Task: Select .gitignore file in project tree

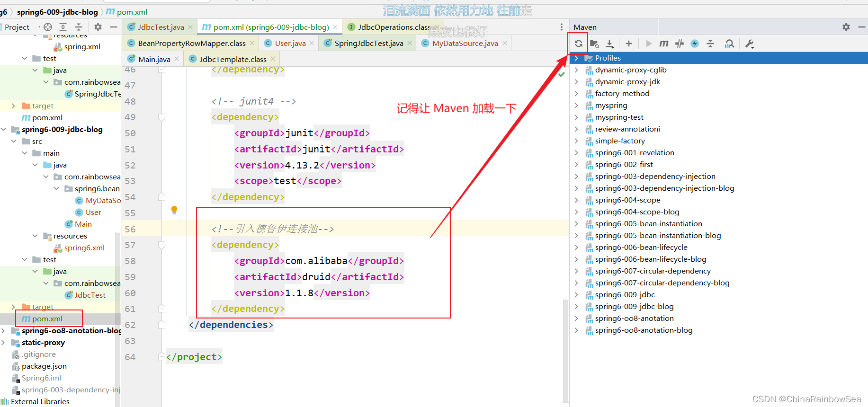Action: point(38,354)
